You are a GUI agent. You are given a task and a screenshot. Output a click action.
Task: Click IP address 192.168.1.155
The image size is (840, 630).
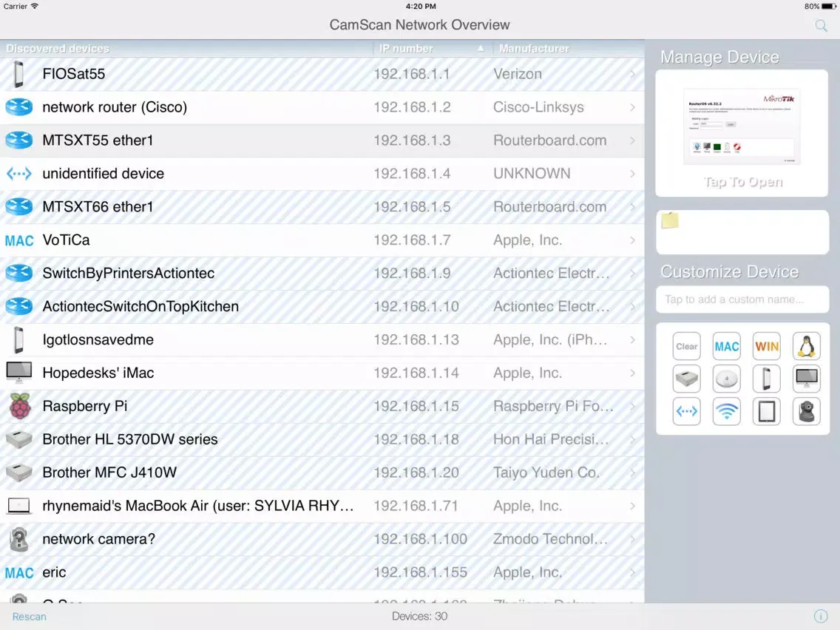[x=420, y=572]
